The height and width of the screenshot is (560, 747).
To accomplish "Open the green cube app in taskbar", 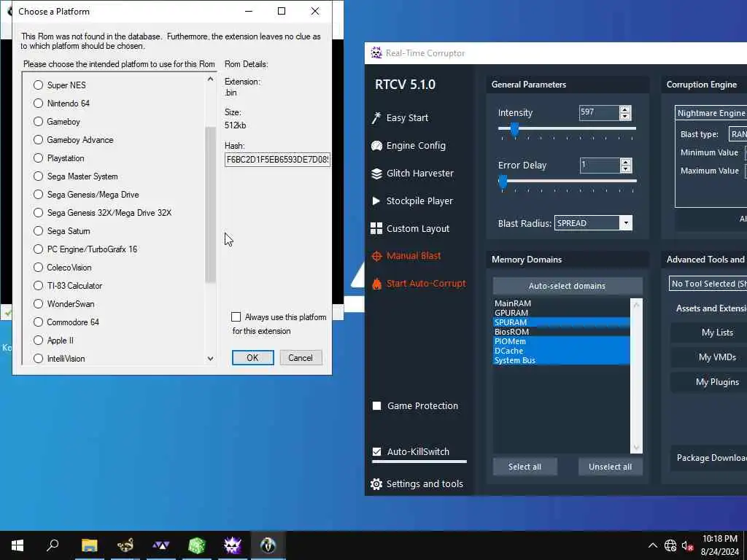I will [197, 545].
